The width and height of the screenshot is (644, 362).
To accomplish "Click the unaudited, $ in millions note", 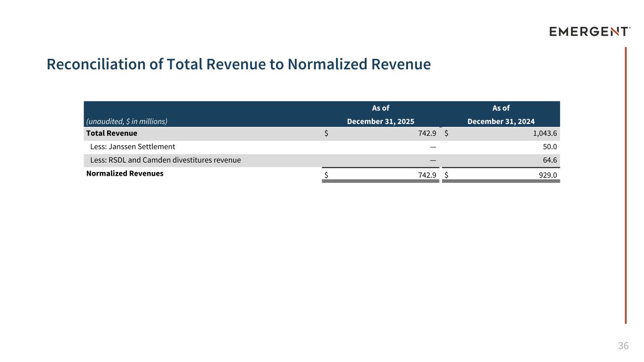I will click(127, 121).
